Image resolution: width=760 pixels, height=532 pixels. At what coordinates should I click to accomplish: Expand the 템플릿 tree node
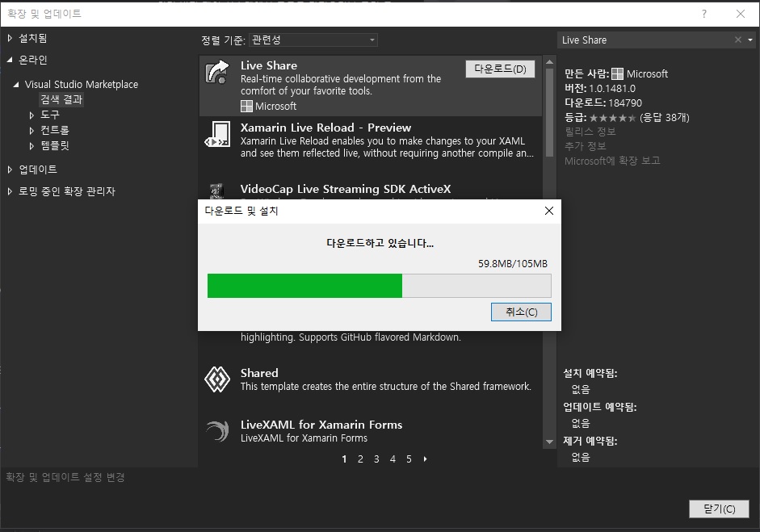(31, 146)
